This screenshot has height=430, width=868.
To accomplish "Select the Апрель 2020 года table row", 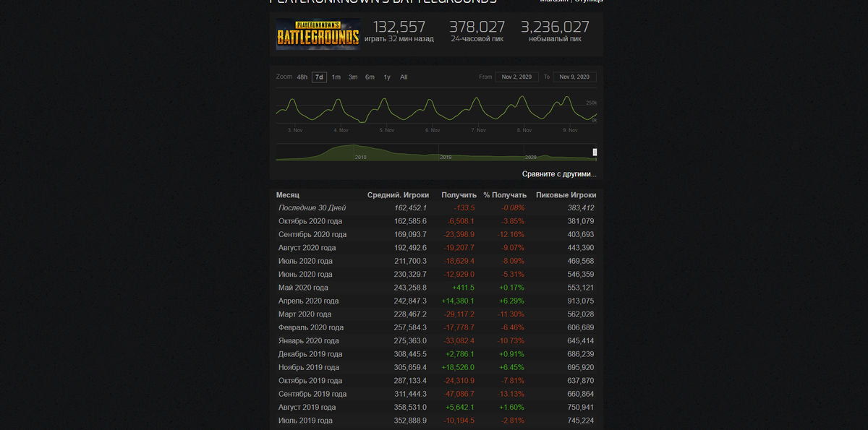I will [436, 301].
